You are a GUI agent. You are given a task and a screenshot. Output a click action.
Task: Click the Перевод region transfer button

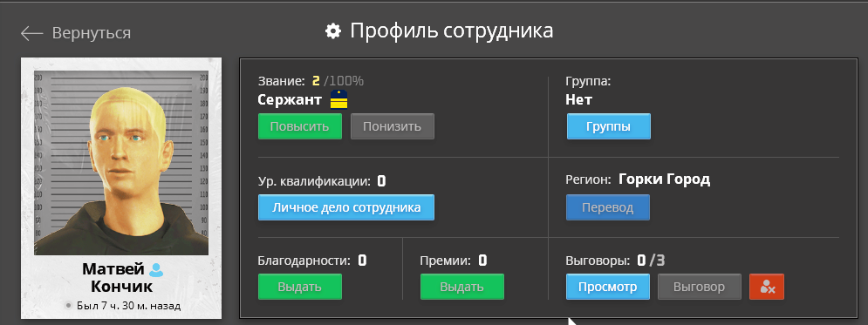click(x=608, y=208)
